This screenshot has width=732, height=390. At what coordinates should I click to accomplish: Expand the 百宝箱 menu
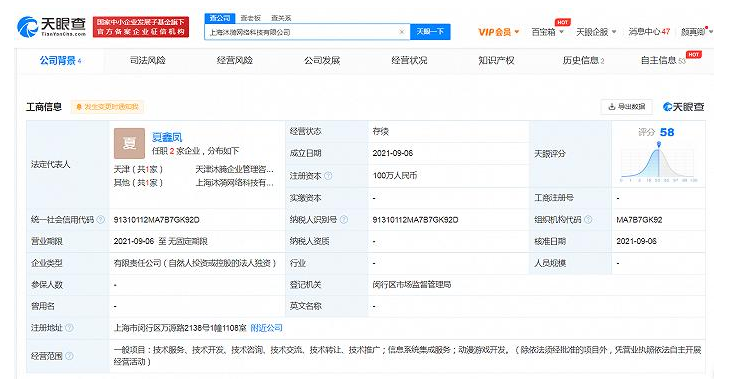pyautogui.click(x=548, y=32)
